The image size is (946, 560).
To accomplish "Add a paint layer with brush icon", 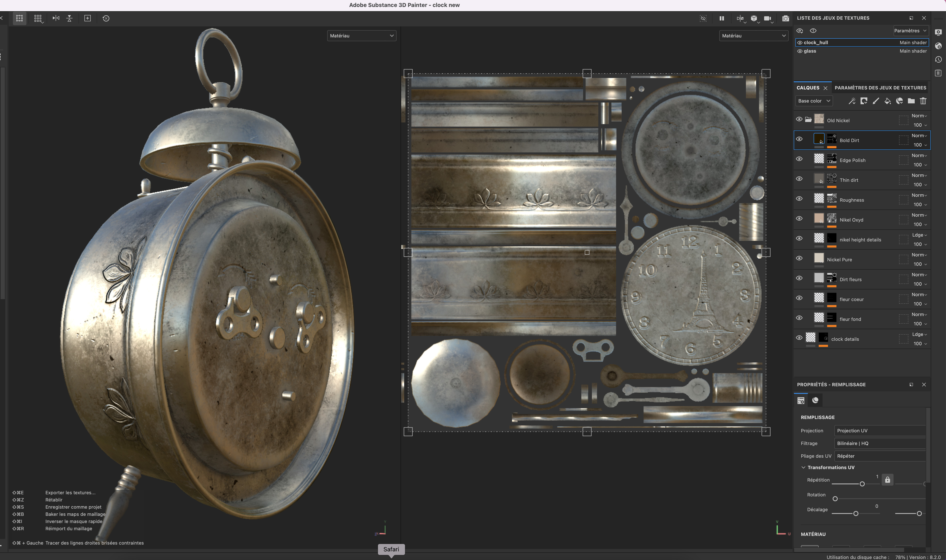I will 876,101.
